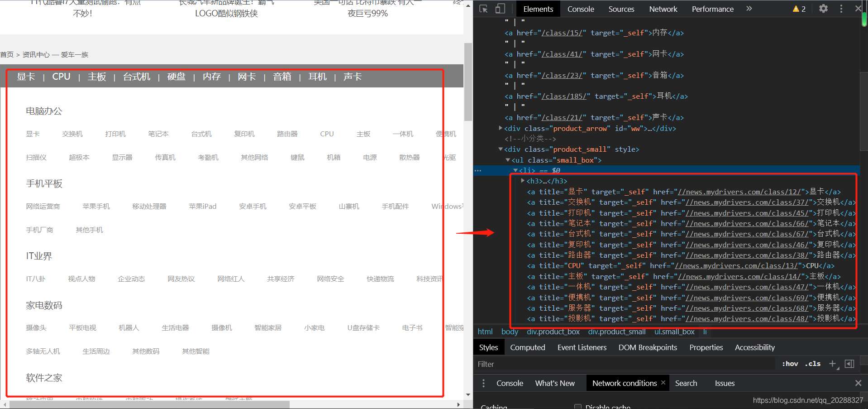The width and height of the screenshot is (868, 409).
Task: Open the Performance tab
Action: (712, 9)
